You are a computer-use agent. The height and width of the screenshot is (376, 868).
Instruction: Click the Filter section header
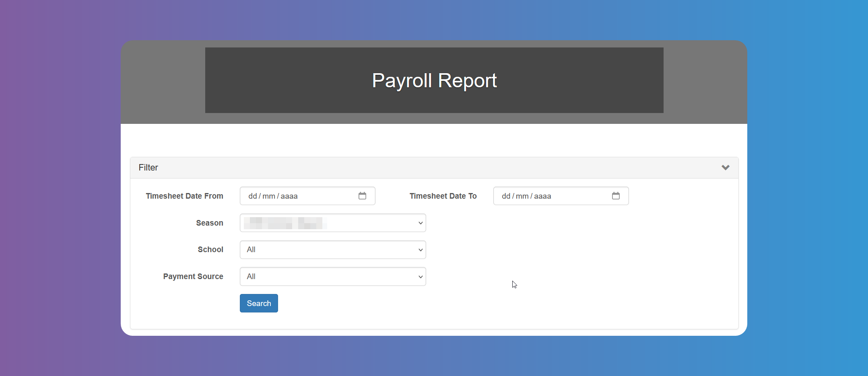[x=148, y=167]
